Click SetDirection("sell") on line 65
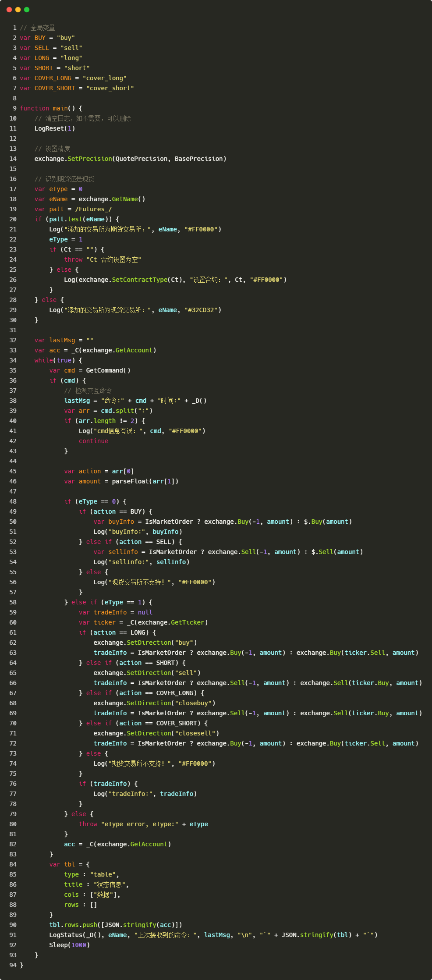Image resolution: width=432 pixels, height=980 pixels. pyautogui.click(x=163, y=673)
